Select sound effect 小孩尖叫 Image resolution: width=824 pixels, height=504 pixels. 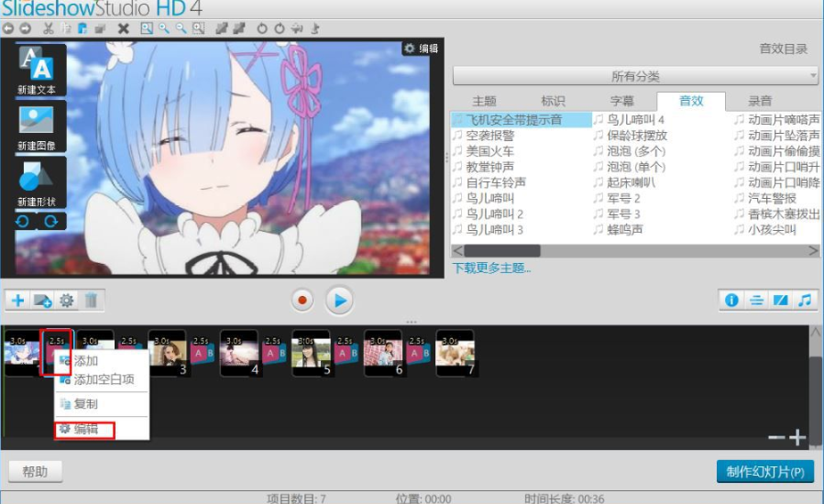pyautogui.click(x=772, y=230)
